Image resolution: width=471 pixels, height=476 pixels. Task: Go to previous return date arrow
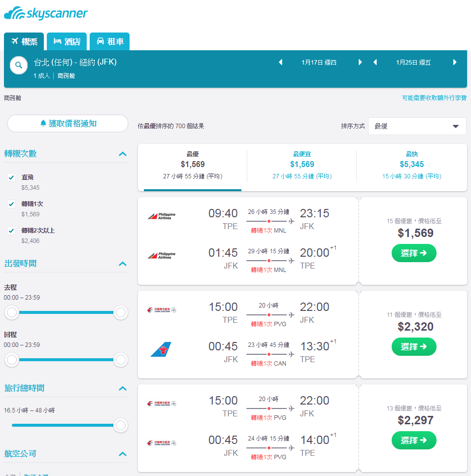[375, 62]
